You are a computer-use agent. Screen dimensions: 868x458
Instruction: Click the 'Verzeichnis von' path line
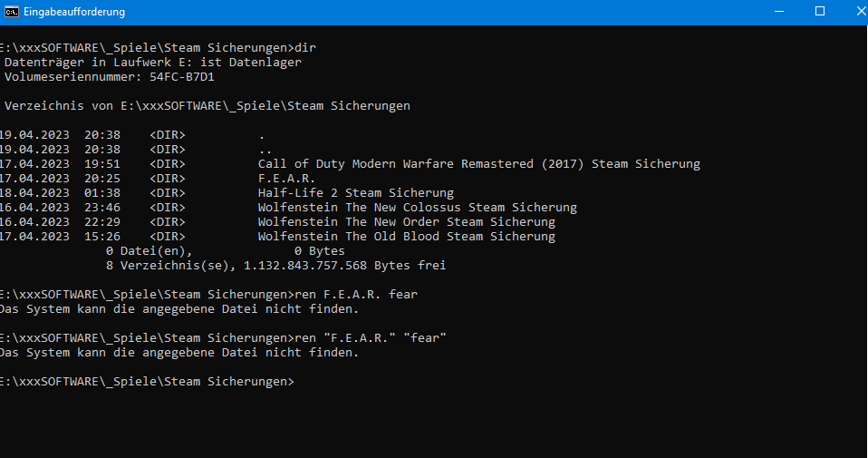pyautogui.click(x=207, y=106)
